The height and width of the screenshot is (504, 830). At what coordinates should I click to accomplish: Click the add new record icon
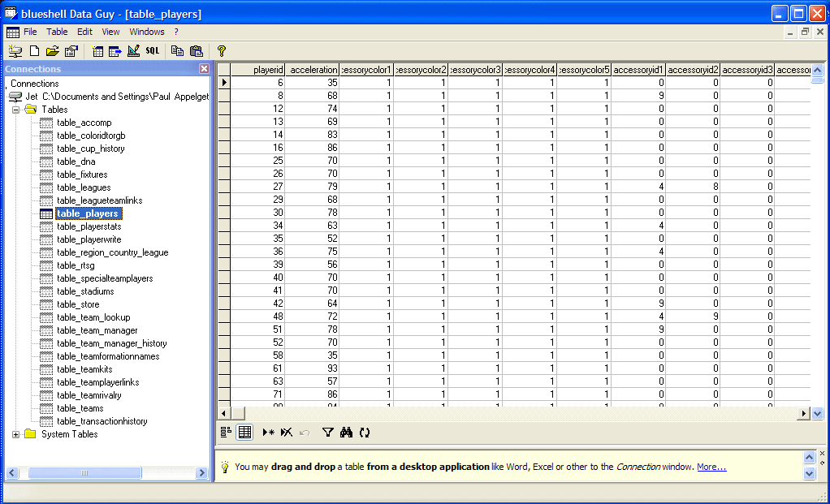pyautogui.click(x=268, y=433)
